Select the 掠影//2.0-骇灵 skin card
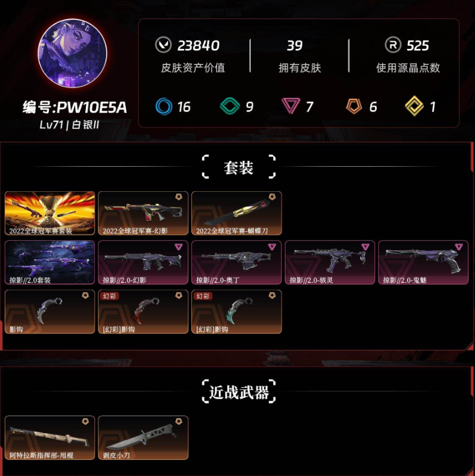 click(330, 263)
